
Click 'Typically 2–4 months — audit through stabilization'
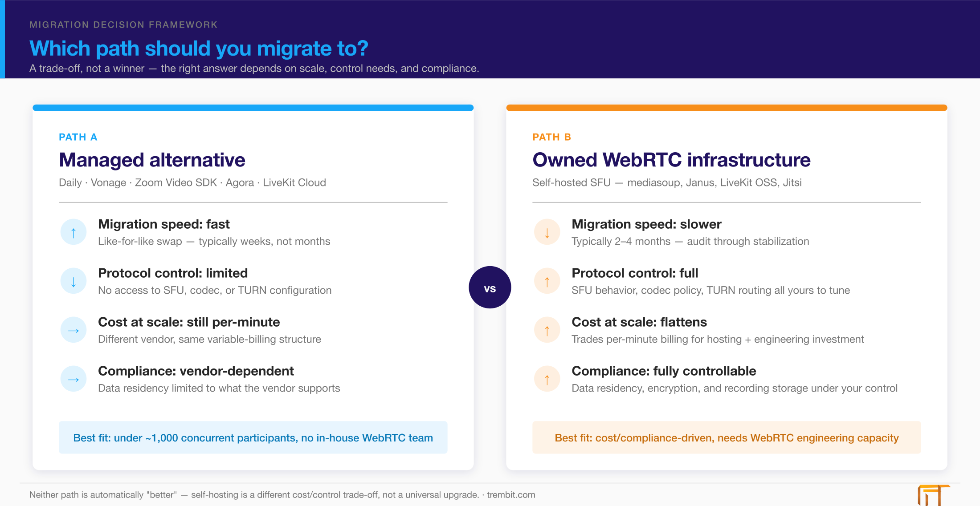(690, 241)
